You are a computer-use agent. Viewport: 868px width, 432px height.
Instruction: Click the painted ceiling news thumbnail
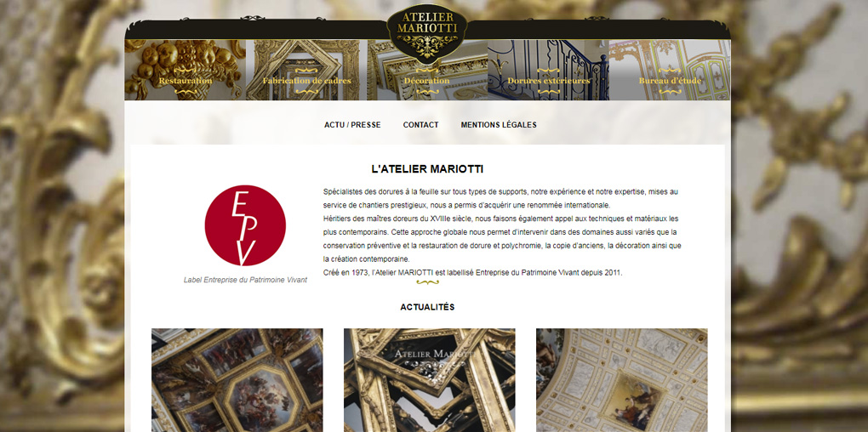point(237,380)
